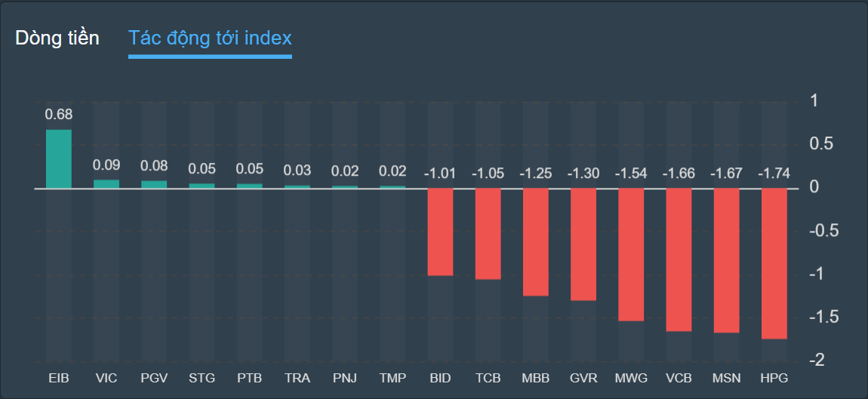Click the red GVR bar
868x399 pixels.
[x=583, y=244]
